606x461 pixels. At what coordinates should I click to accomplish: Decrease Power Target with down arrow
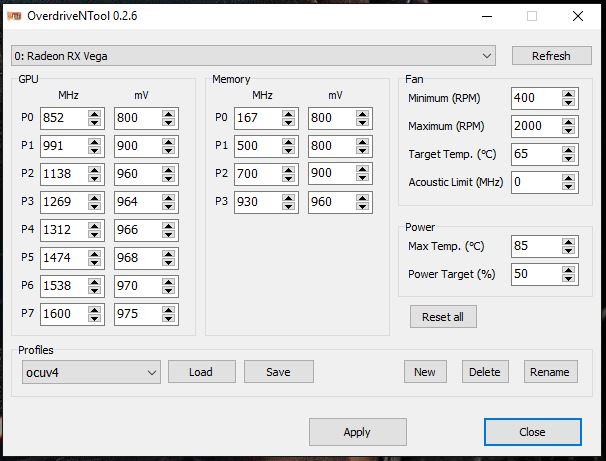(x=569, y=279)
